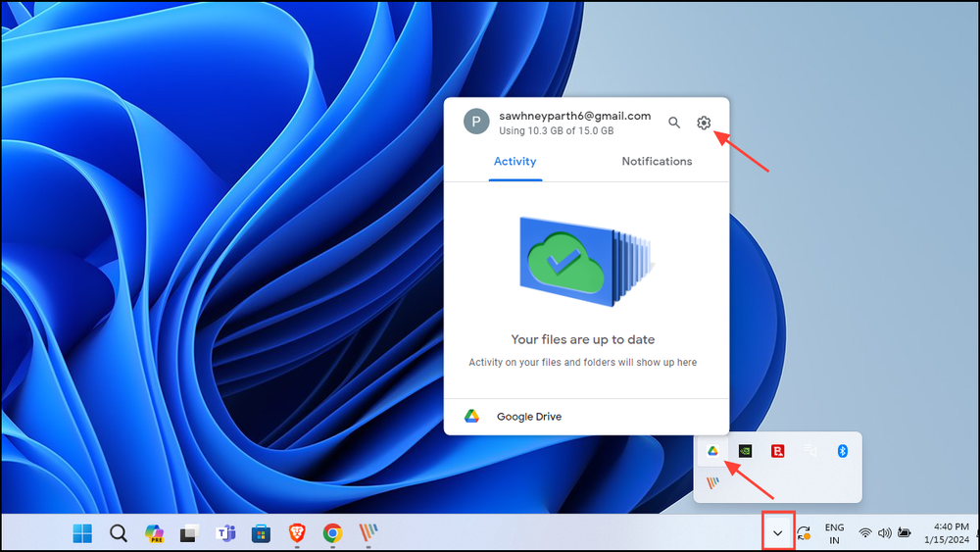Click the cloud checkmark illustration

click(x=586, y=262)
